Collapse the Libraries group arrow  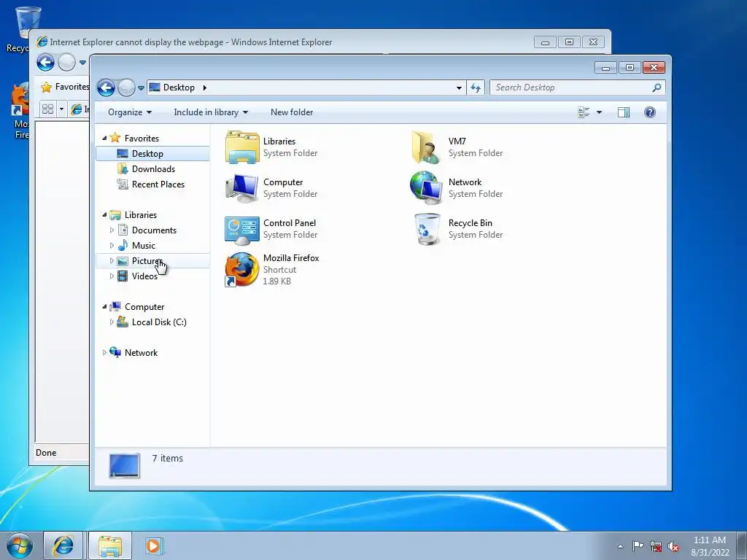click(x=104, y=215)
